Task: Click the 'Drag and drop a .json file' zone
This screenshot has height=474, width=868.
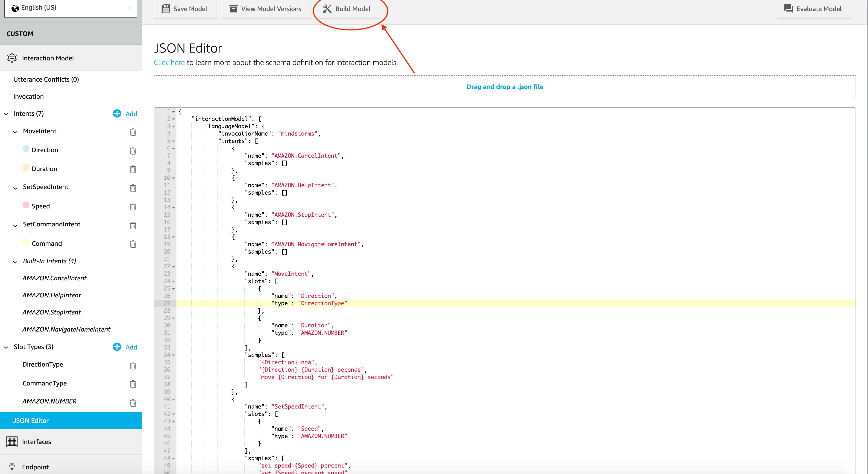Action: pos(505,87)
